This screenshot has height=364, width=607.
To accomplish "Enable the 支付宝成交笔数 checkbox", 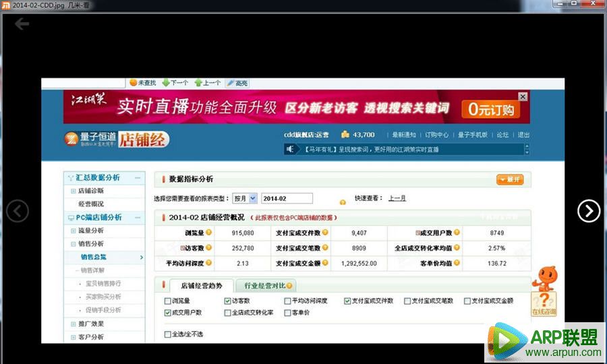I will point(407,301).
